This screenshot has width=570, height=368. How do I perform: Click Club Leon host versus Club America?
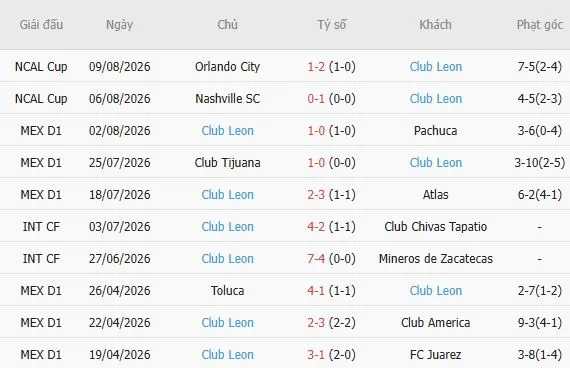(228, 323)
